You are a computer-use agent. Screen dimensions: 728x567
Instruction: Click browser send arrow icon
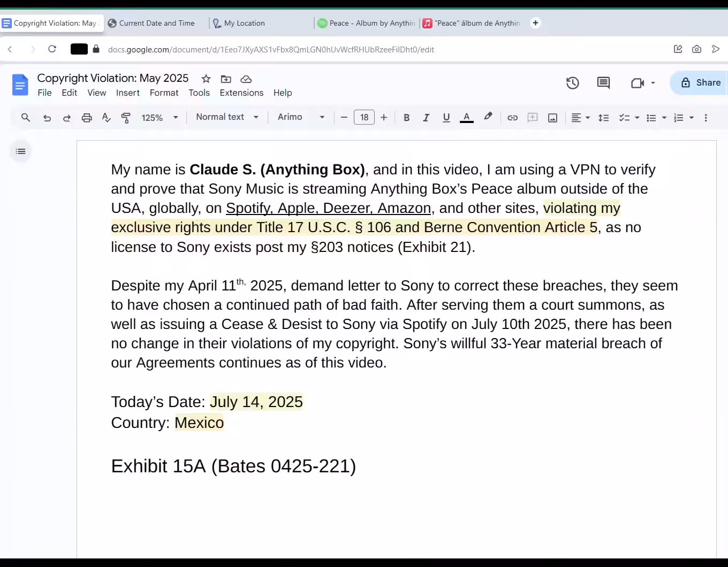[x=716, y=49]
